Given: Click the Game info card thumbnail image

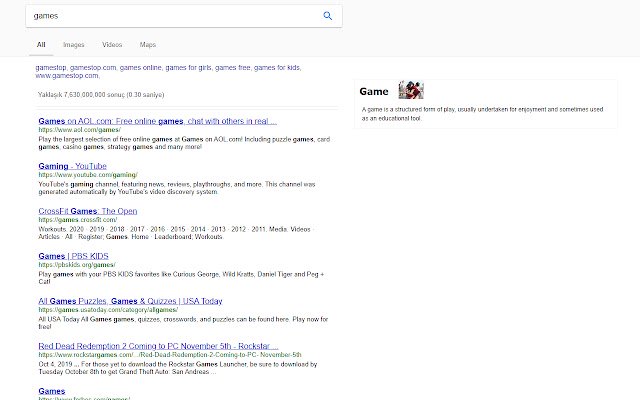Looking at the screenshot, I should 411,90.
